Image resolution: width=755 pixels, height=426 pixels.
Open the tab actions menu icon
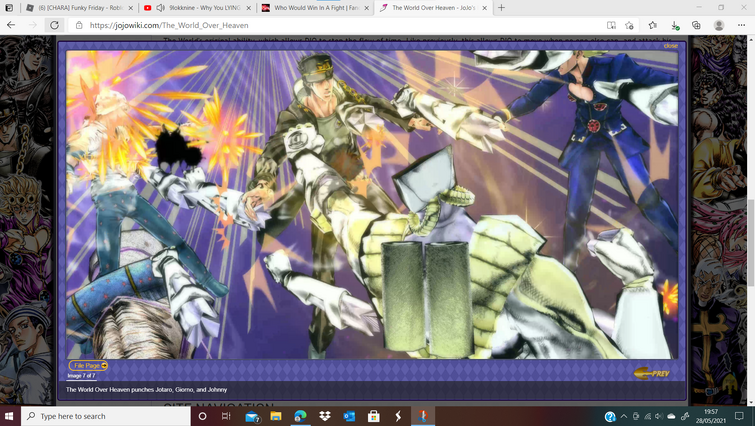coord(9,8)
